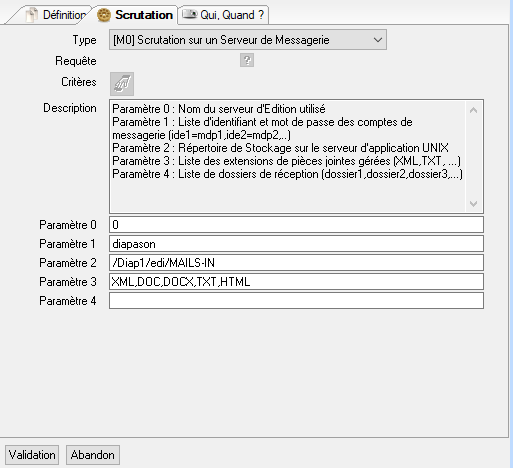This screenshot has height=468, width=513.
Task: Click the Qui, Quand ? tab icon
Action: point(190,14)
